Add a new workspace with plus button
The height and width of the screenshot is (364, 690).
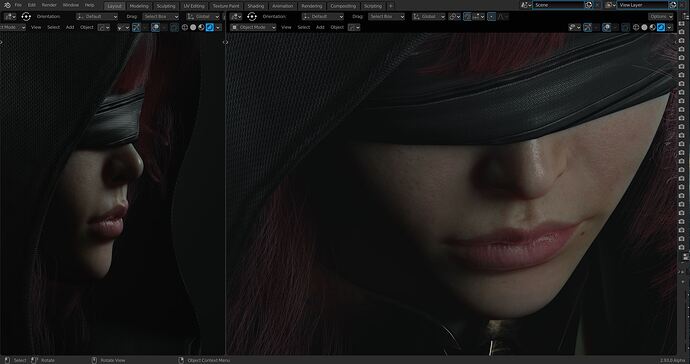390,6
